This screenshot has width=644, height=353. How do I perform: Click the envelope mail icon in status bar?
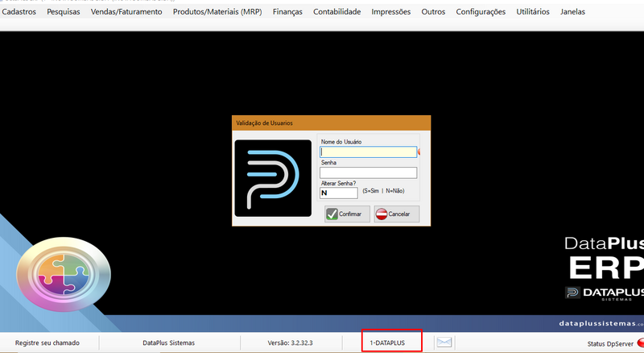(x=444, y=343)
